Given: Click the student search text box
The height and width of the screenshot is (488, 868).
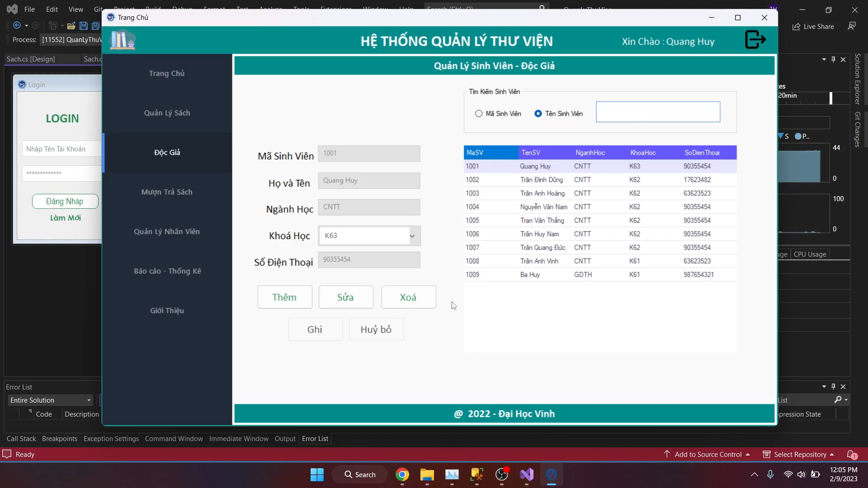Looking at the screenshot, I should [x=658, y=112].
